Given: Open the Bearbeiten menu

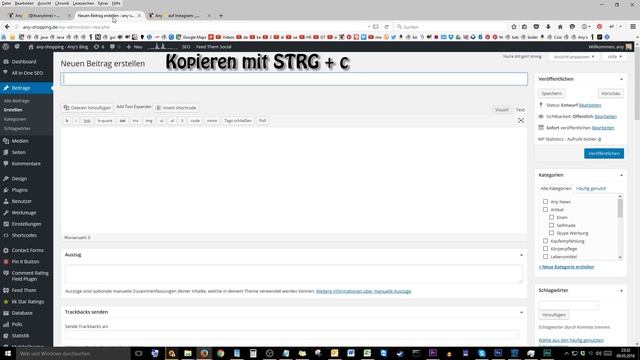Looking at the screenshot, I should coord(24,3).
